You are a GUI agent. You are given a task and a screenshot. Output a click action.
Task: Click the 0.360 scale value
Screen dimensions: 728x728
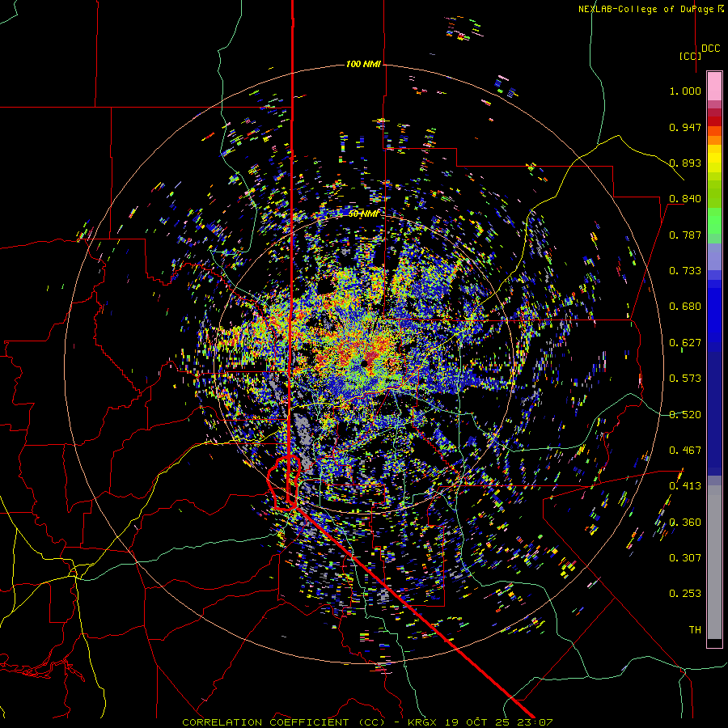pos(685,523)
